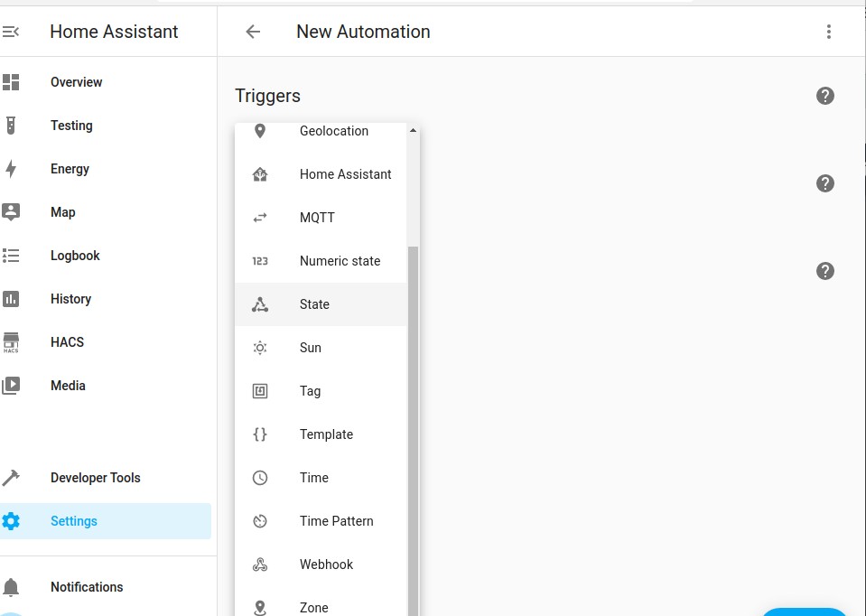Click the Energy lightning bolt icon
The image size is (866, 616).
11,169
